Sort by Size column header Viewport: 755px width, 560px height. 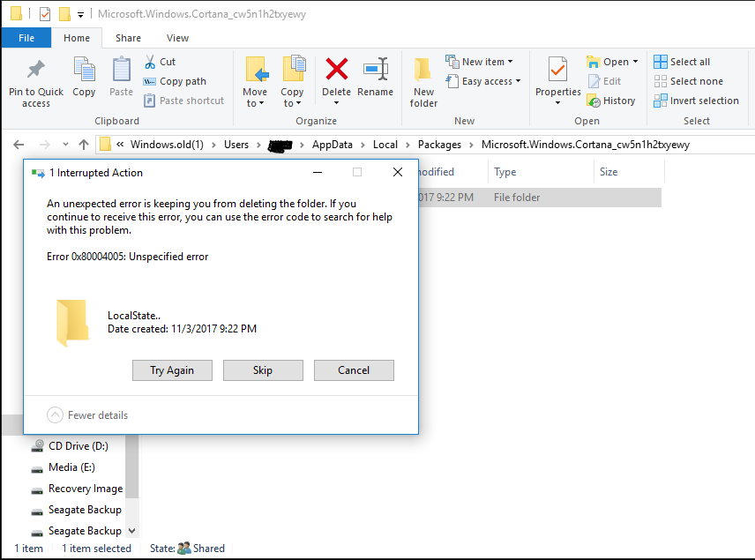629,172
